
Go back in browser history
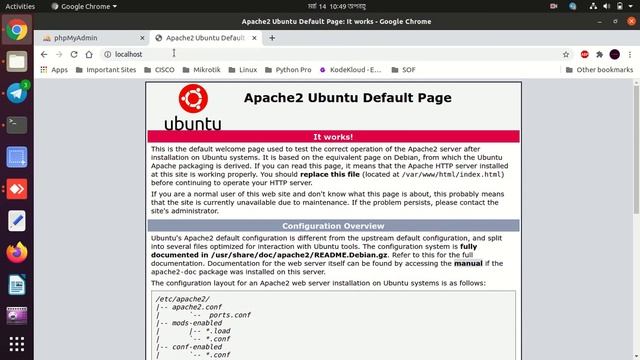tap(44, 54)
